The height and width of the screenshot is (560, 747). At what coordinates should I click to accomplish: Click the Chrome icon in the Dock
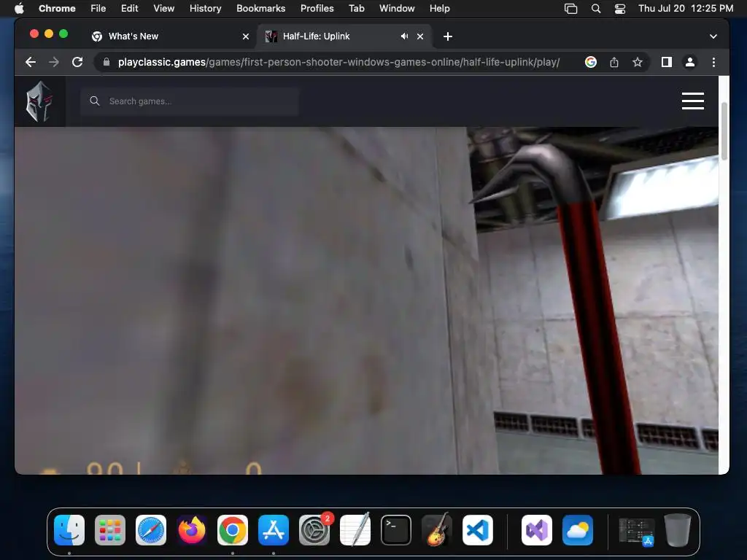233,530
